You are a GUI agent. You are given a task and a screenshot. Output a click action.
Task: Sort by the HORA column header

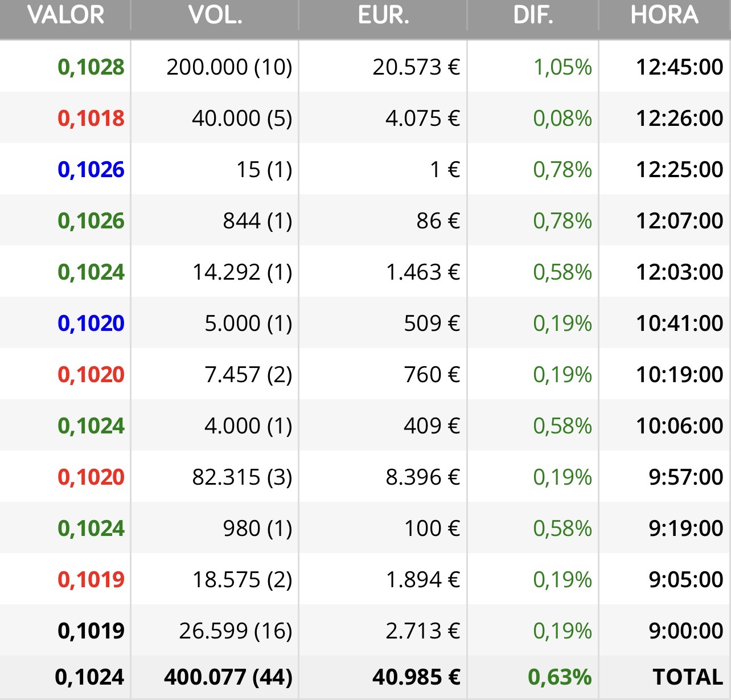[664, 15]
